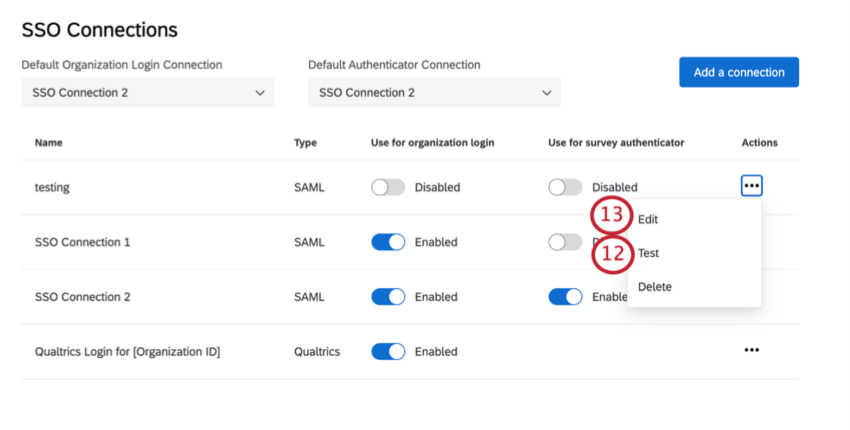The height and width of the screenshot is (430, 850).
Task: Expand Default Authenticator Connection dropdown
Action: [434, 93]
